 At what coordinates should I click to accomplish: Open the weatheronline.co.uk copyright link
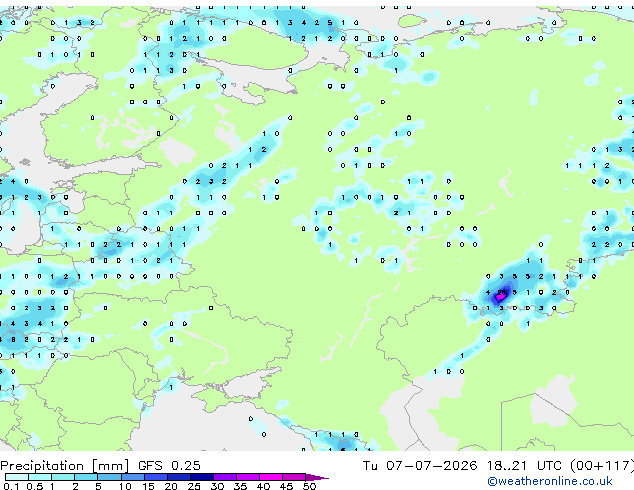(550, 481)
